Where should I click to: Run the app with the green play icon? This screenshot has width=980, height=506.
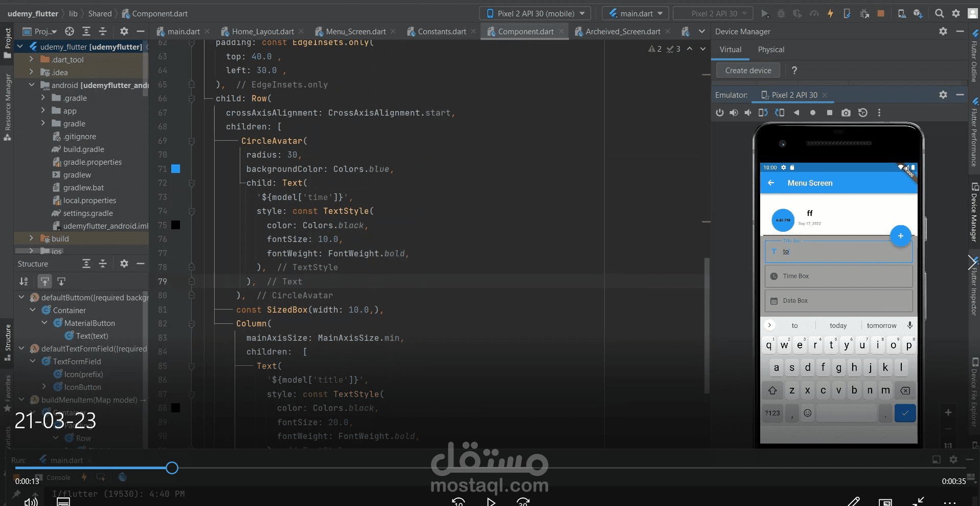765,14
